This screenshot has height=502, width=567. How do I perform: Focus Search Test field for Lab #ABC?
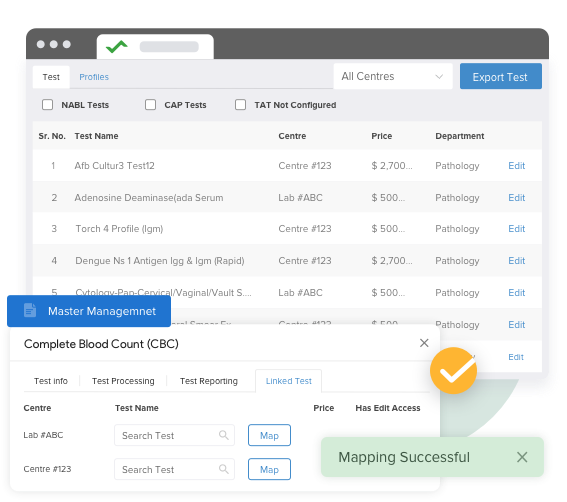point(174,435)
